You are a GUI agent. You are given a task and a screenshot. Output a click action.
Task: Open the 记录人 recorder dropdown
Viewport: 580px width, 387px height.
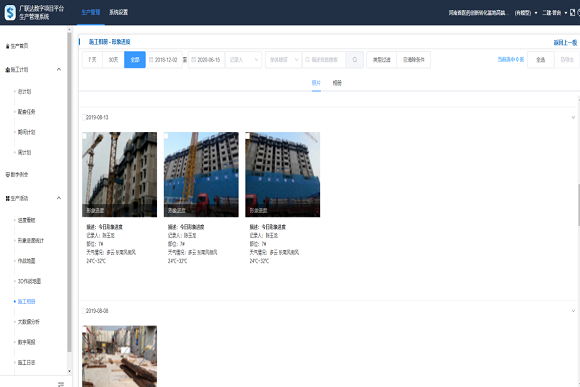click(x=243, y=60)
